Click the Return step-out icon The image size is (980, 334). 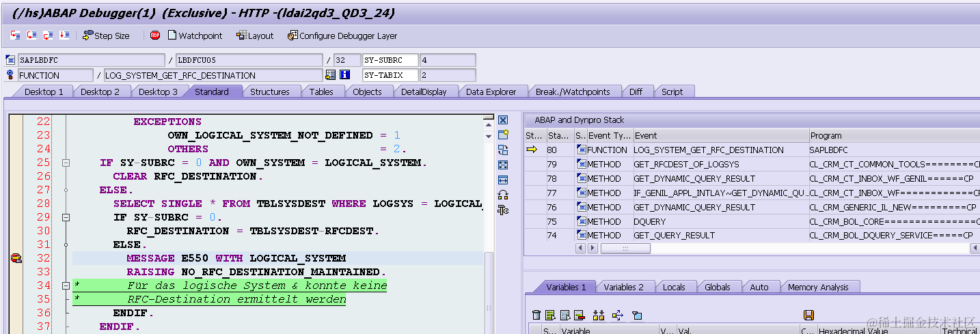[48, 36]
